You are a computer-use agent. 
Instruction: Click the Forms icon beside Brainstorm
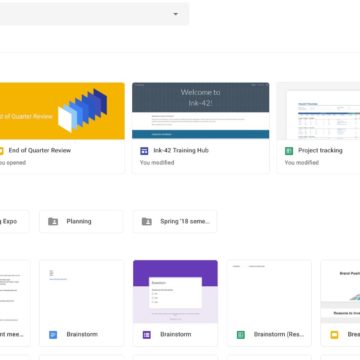(147, 335)
